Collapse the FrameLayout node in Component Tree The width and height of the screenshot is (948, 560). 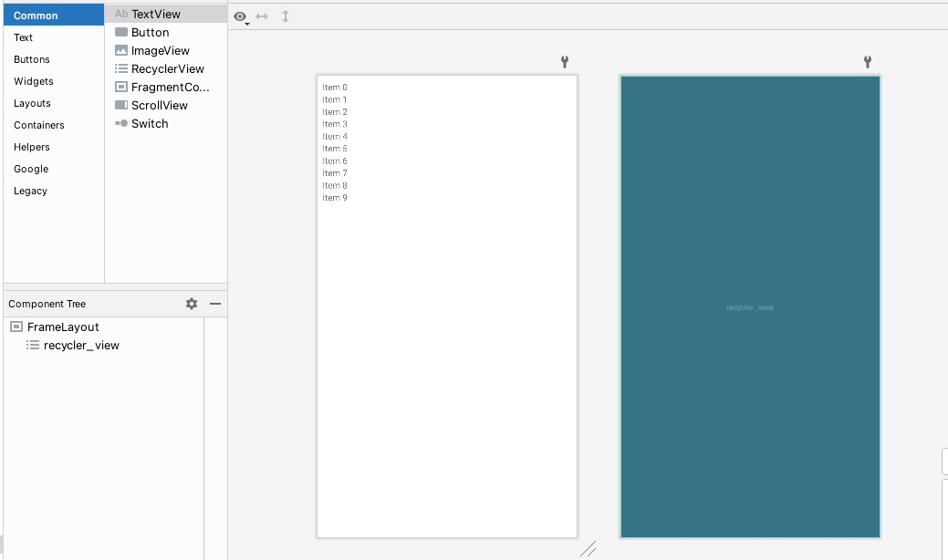pyautogui.click(x=15, y=327)
